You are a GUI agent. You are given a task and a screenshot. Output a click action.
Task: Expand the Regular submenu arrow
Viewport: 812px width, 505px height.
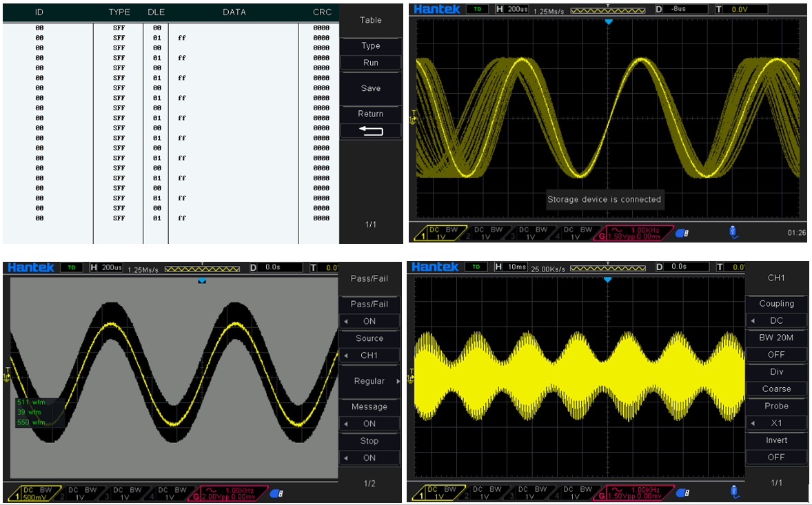[398, 381]
